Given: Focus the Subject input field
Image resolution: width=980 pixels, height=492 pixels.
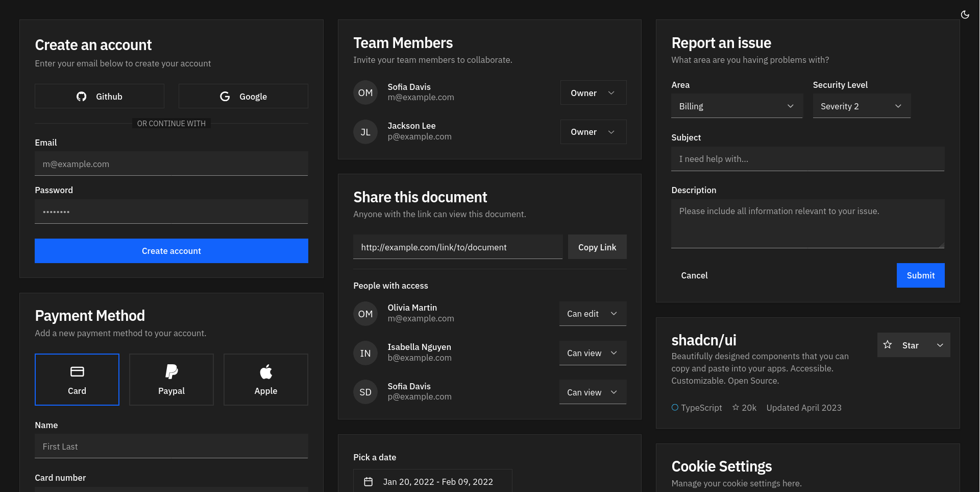Looking at the screenshot, I should pyautogui.click(x=808, y=159).
